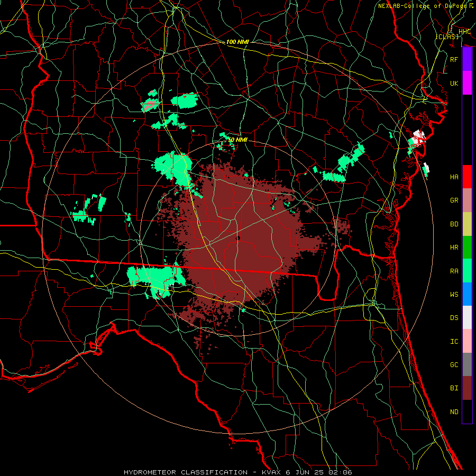Click the 'BD' legend label

(454, 224)
